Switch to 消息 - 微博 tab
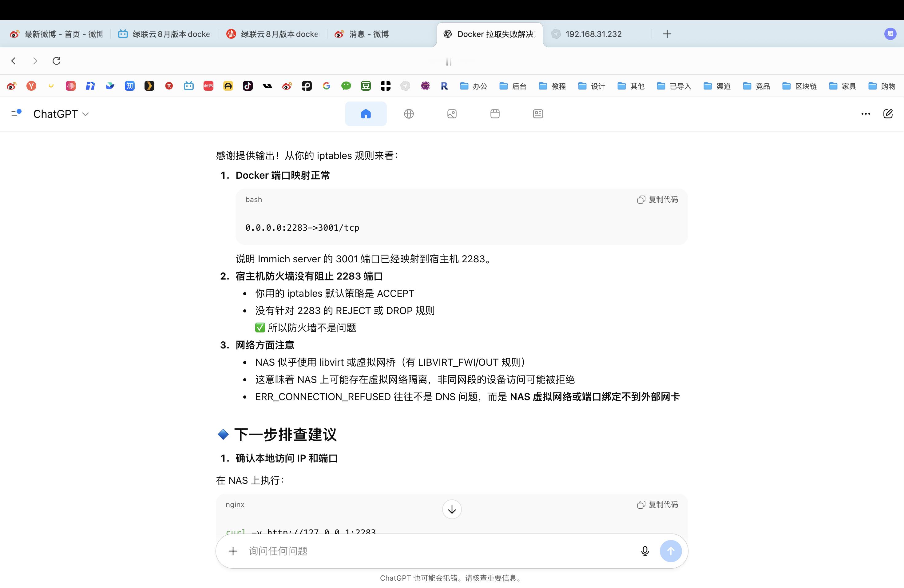 pyautogui.click(x=368, y=34)
